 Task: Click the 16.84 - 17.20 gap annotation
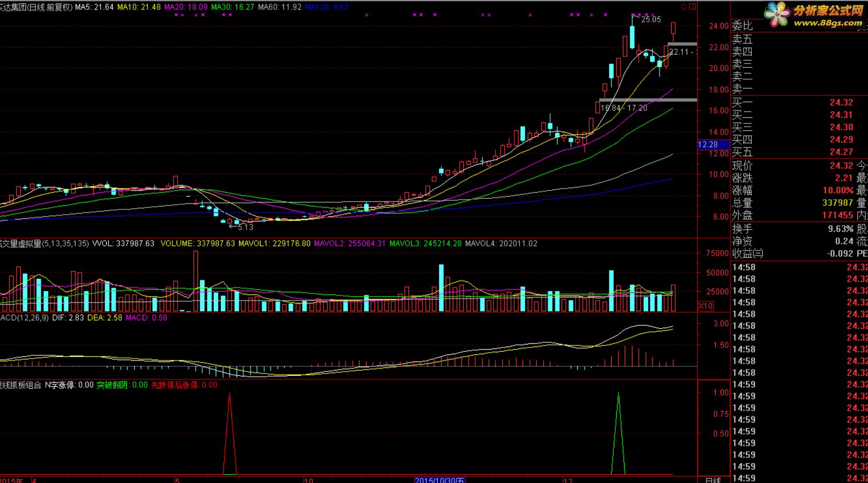pos(624,108)
